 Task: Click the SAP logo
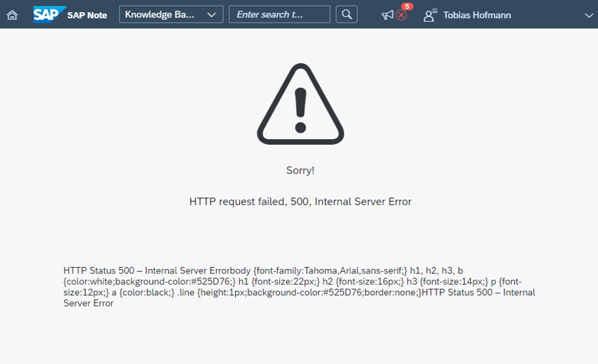coord(49,15)
